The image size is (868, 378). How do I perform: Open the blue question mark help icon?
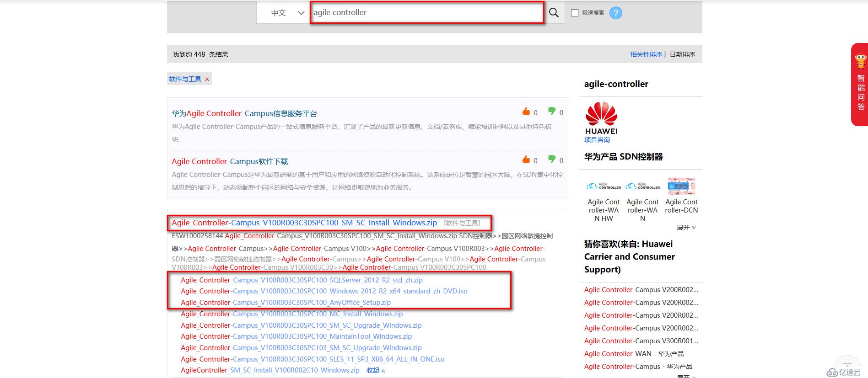616,13
